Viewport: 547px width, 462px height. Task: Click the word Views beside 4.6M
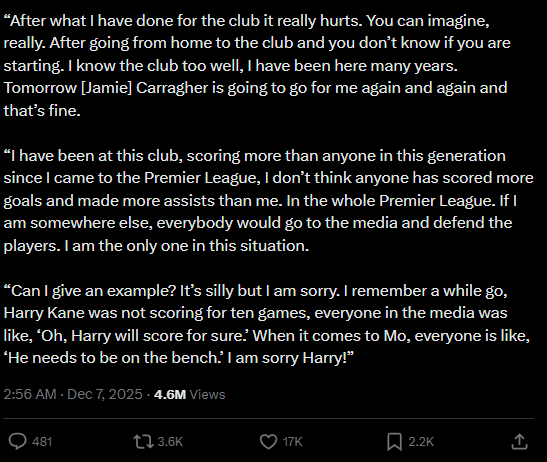click(x=207, y=394)
